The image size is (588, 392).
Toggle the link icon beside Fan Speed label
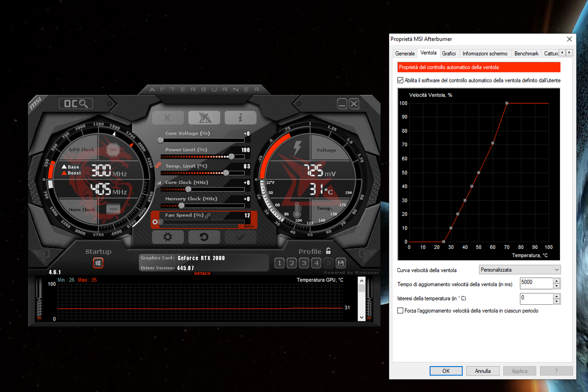point(208,215)
